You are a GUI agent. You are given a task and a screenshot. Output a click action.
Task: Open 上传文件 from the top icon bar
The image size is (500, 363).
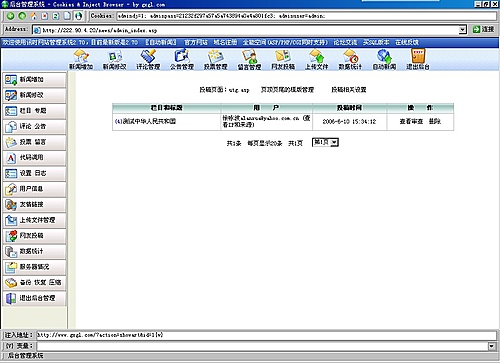click(317, 60)
